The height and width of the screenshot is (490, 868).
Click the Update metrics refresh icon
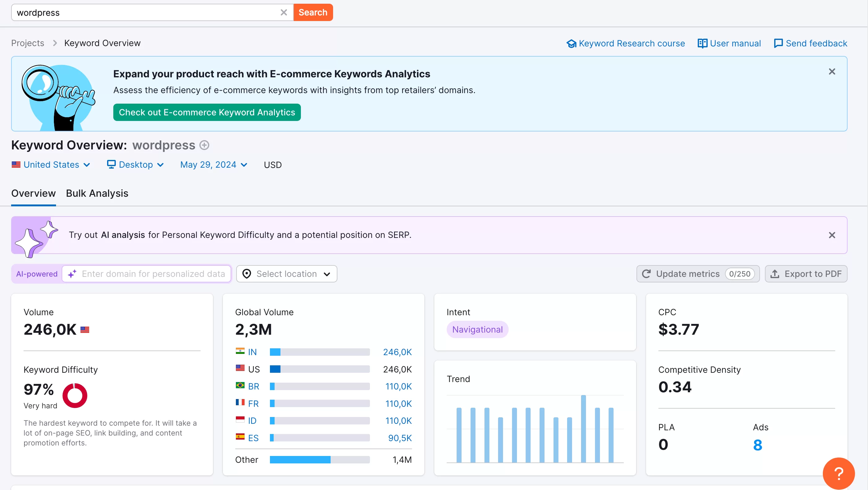[646, 274]
